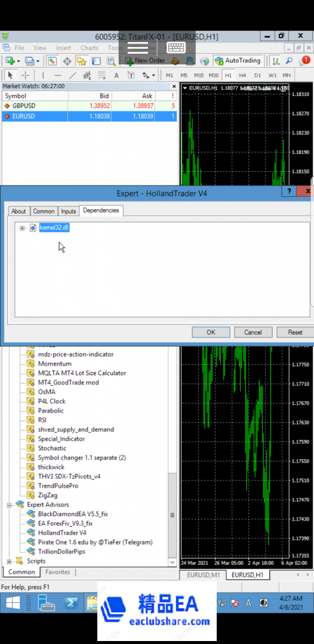Click OK in Expert dialog
This screenshot has width=314, height=644.
pos(211,332)
